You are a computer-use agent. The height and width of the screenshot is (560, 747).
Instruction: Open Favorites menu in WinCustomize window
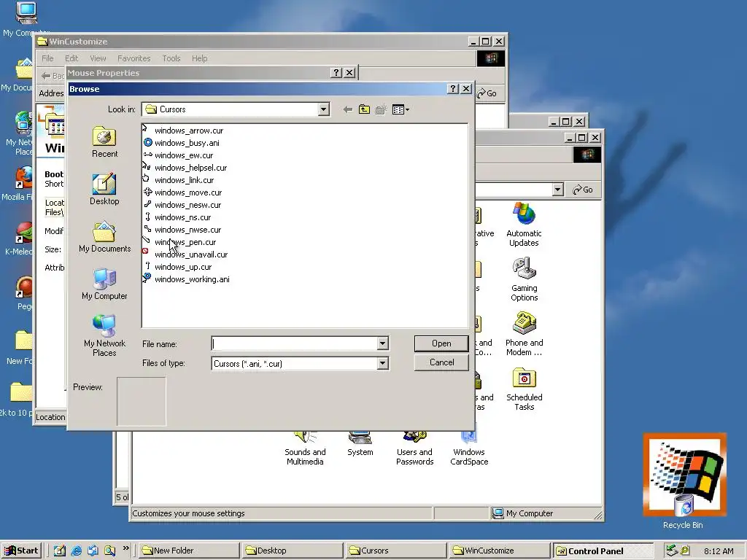click(x=134, y=58)
